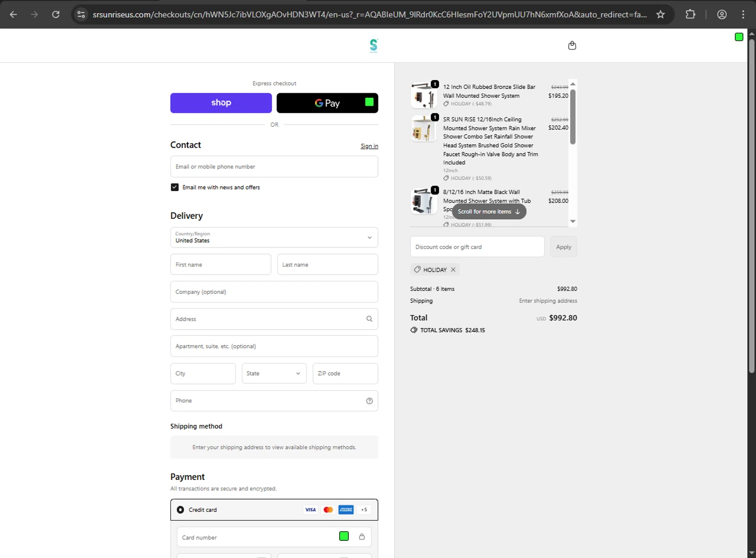
Task: Click the Company (optional) field
Action: (x=274, y=292)
